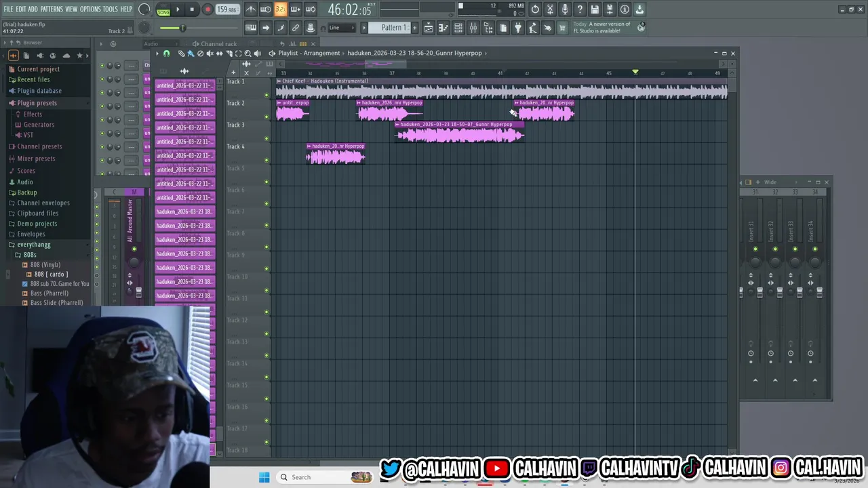Click the Play transport button
This screenshot has width=868, height=488.
178,9
